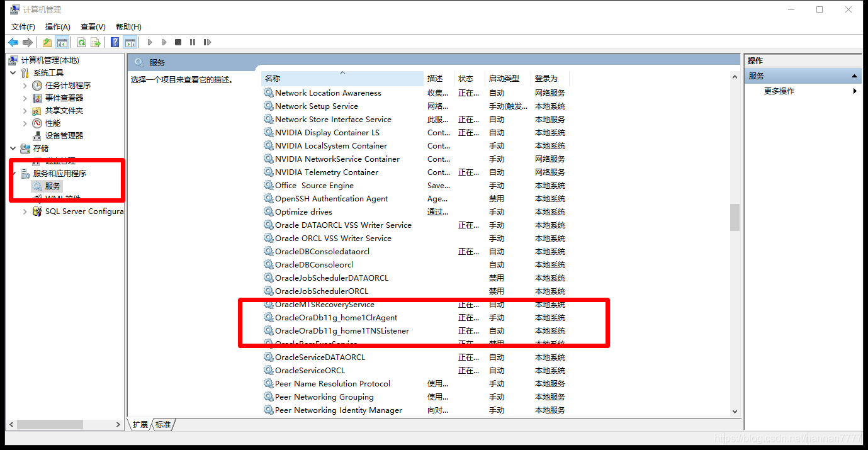Open the 帮助(H) menu
Screen dimensions: 868x450
point(128,26)
